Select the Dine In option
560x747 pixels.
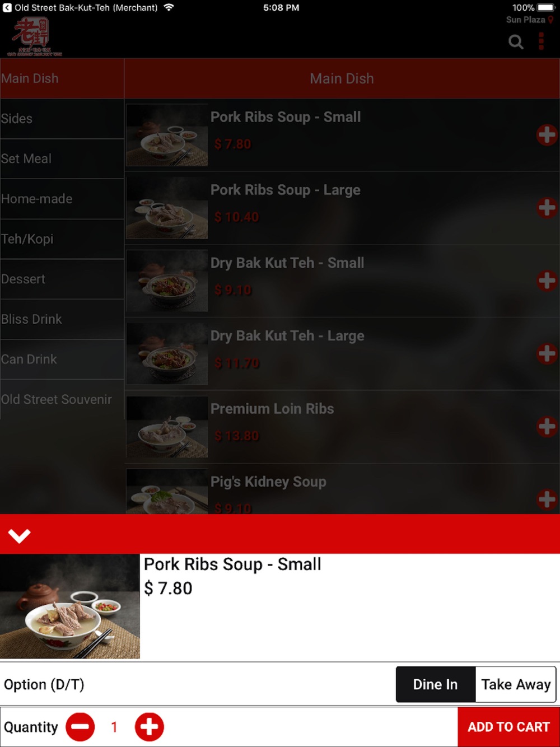point(436,684)
